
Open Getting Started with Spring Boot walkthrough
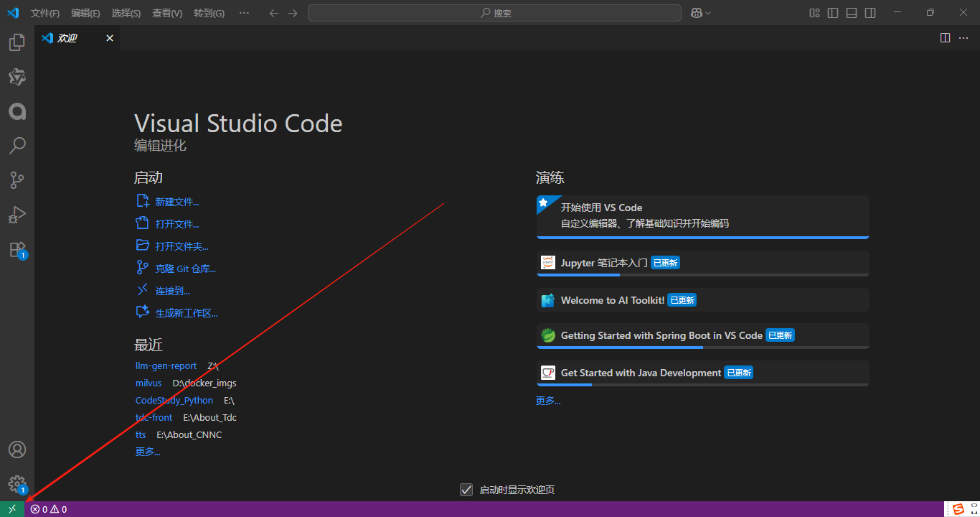coord(703,336)
